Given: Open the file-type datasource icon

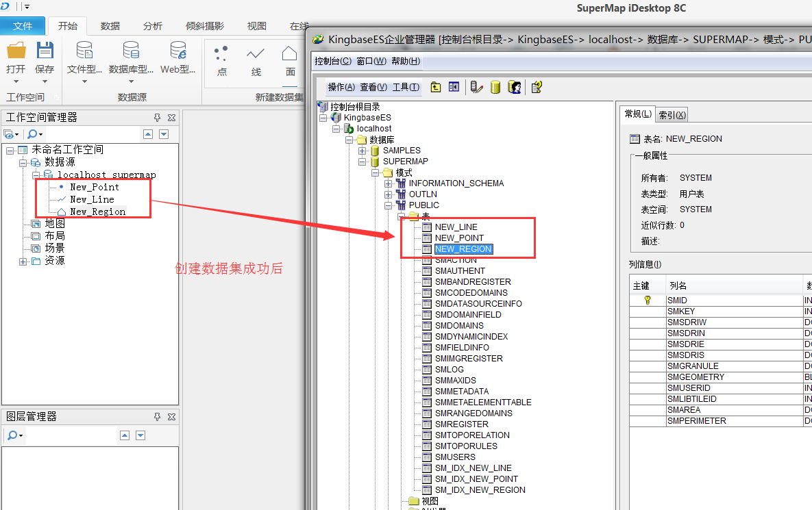Looking at the screenshot, I should click(84, 50).
